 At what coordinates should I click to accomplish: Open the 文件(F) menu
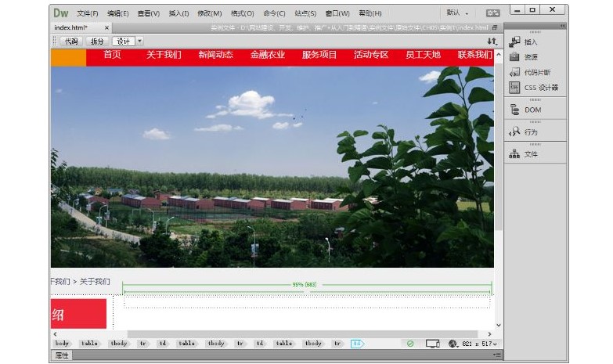pos(88,13)
